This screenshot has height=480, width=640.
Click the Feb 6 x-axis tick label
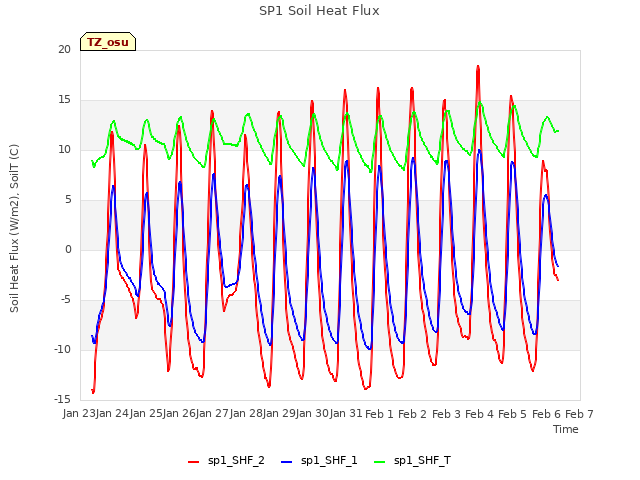[546, 414]
